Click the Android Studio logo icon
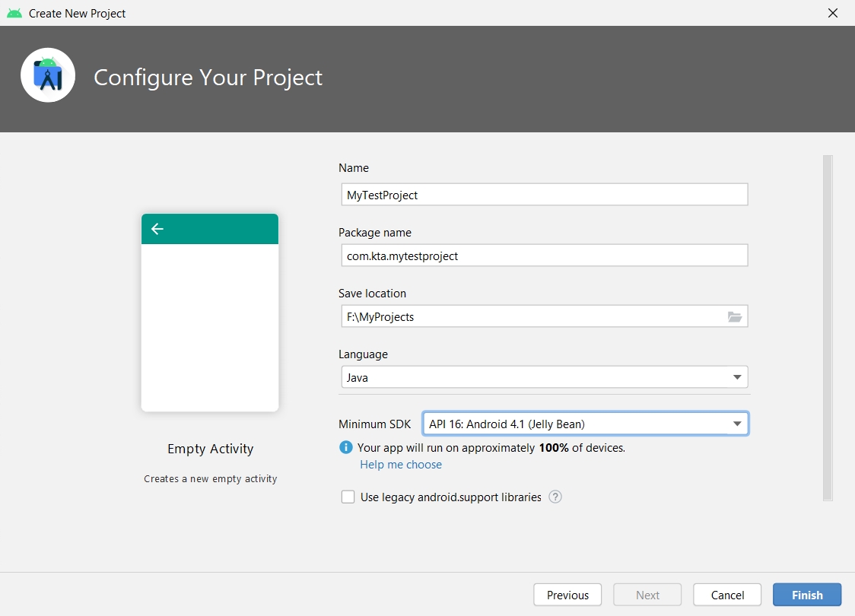The height and width of the screenshot is (616, 855). point(48,75)
